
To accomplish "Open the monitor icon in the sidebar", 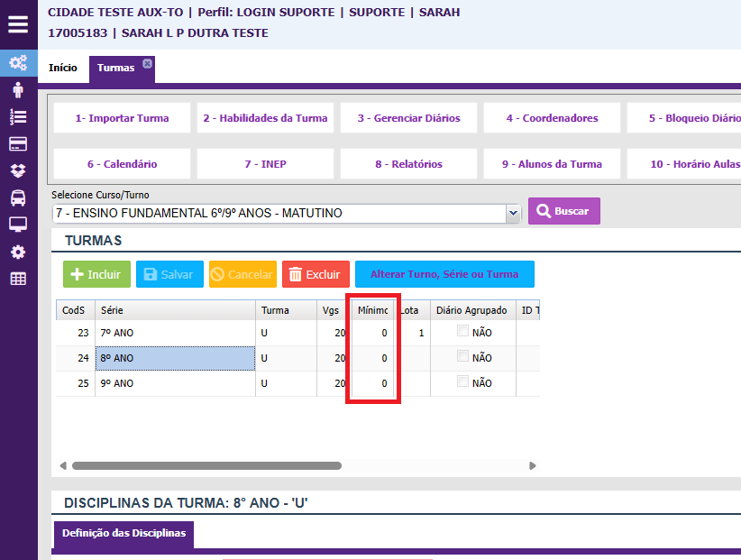I will pos(18,225).
